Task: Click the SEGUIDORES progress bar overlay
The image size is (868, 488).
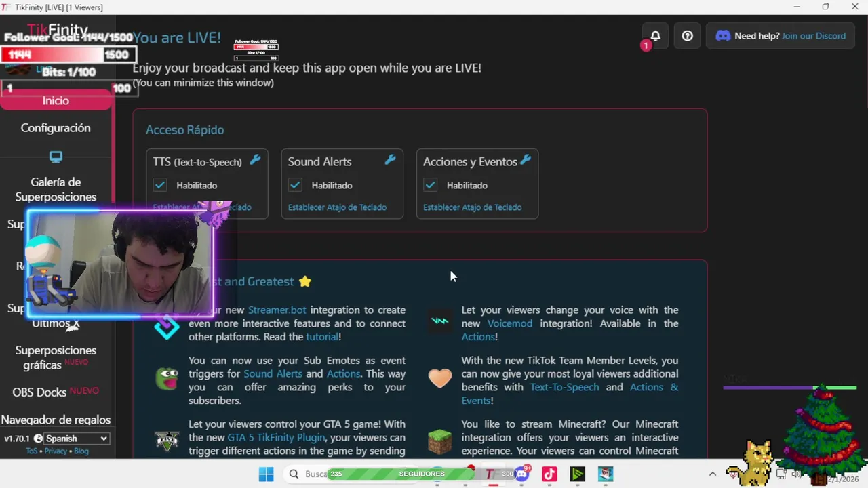Action: [422, 474]
